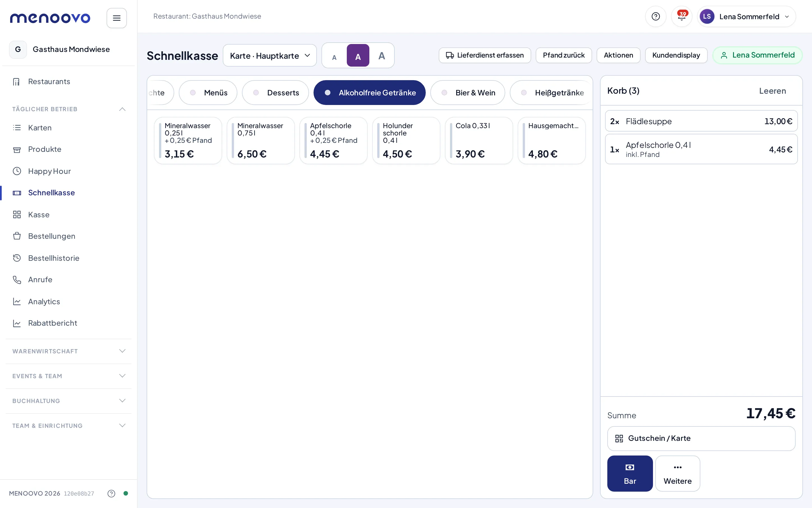Click the Kasse grid icon
This screenshot has width=812, height=508.
click(17, 214)
